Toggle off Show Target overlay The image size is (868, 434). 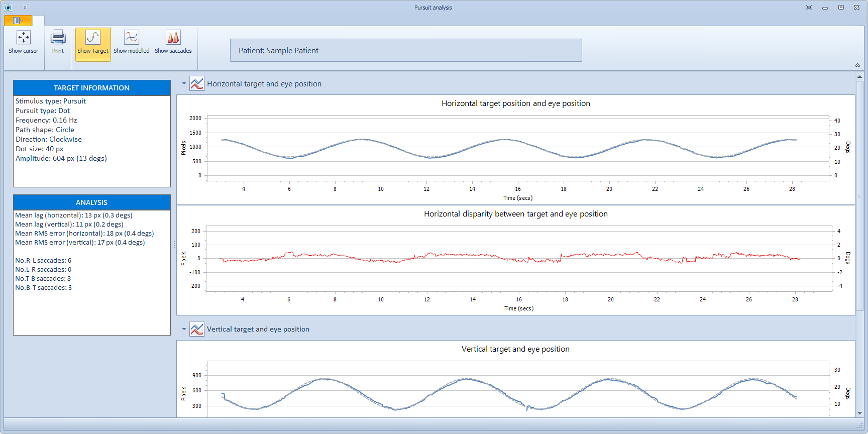click(93, 44)
